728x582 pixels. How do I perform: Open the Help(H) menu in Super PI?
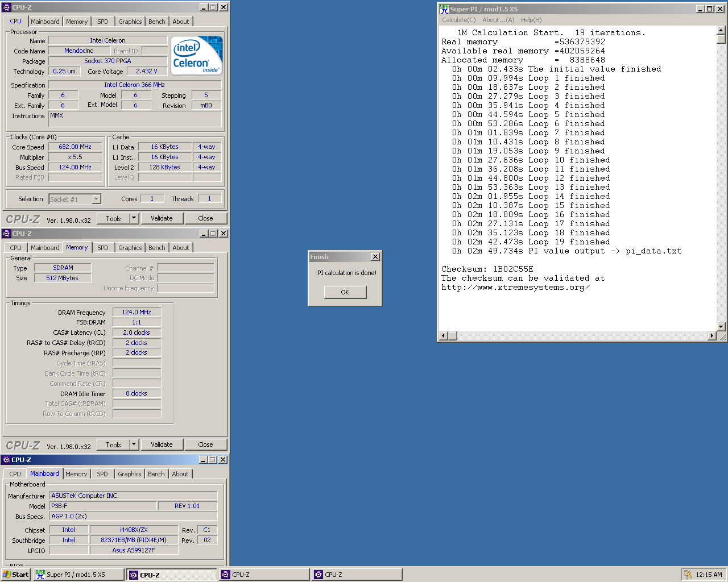(x=531, y=20)
